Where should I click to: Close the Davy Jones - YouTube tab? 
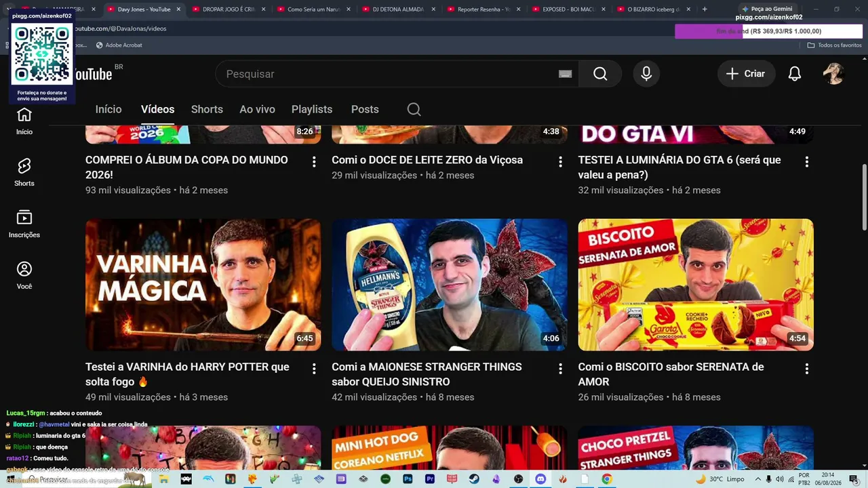point(178,9)
